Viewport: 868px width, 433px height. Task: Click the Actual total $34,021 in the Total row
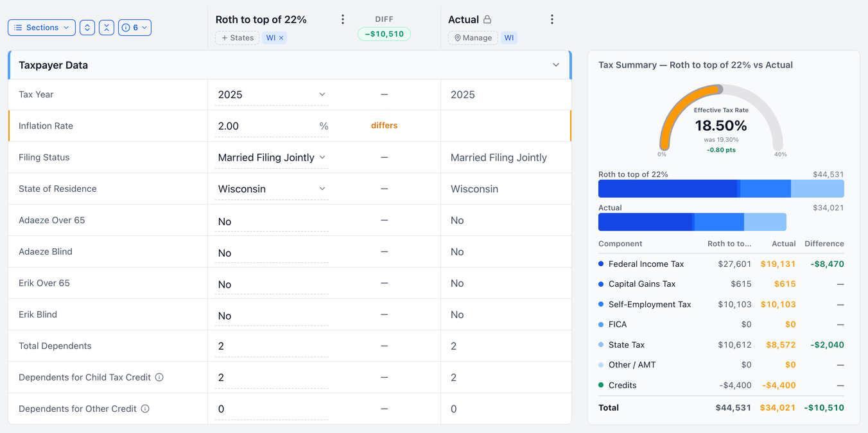778,408
